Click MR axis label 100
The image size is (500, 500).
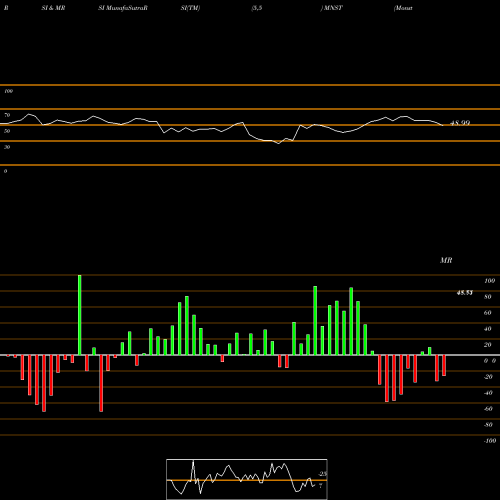490,281
